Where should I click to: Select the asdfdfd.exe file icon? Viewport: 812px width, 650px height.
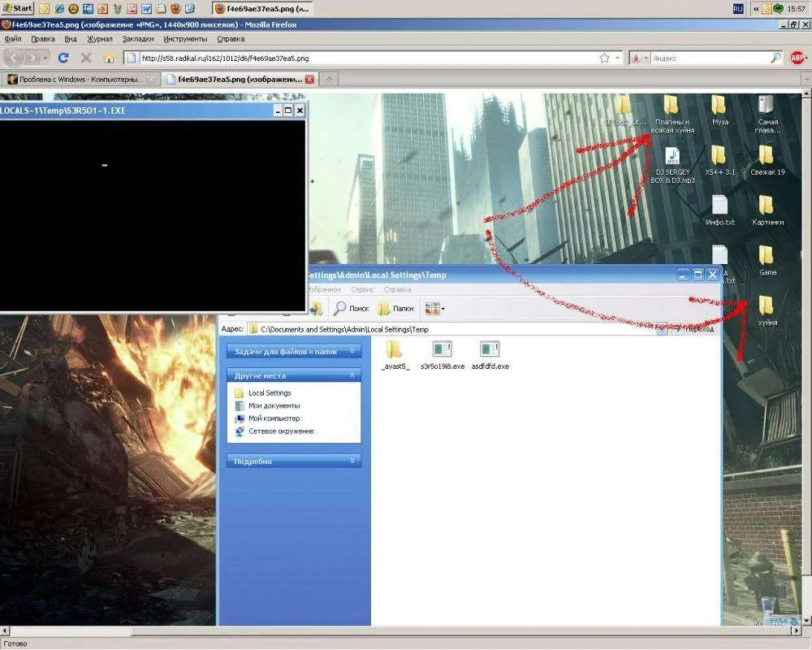[x=490, y=355]
